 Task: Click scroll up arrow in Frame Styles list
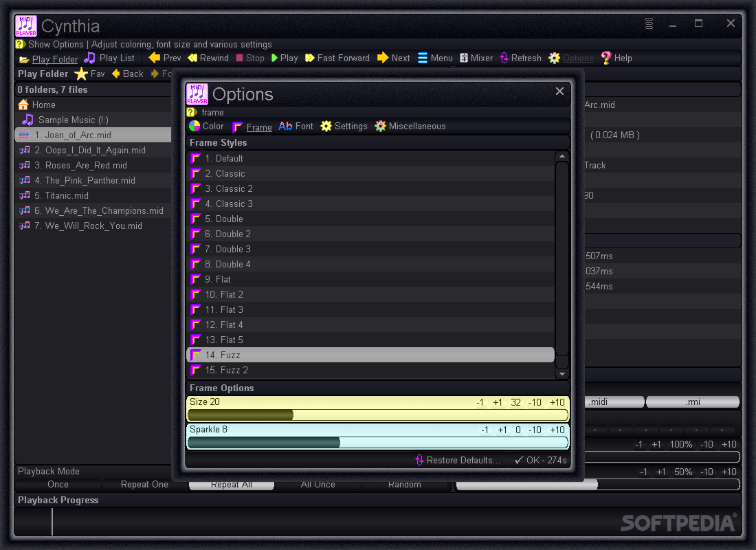(x=562, y=156)
